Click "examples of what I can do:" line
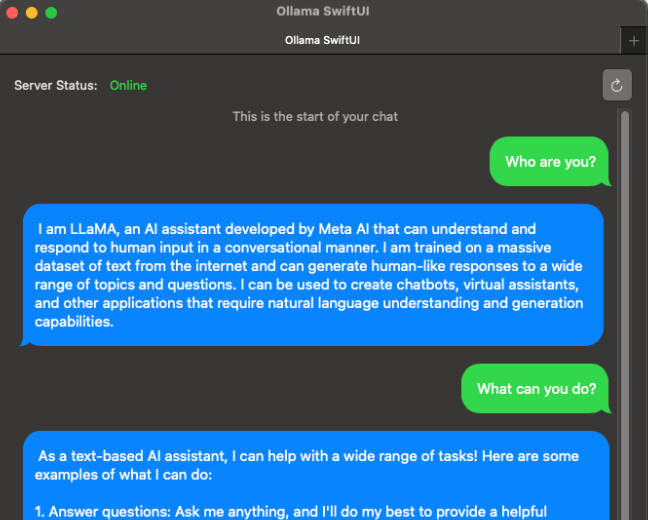648x520 pixels. (x=123, y=475)
